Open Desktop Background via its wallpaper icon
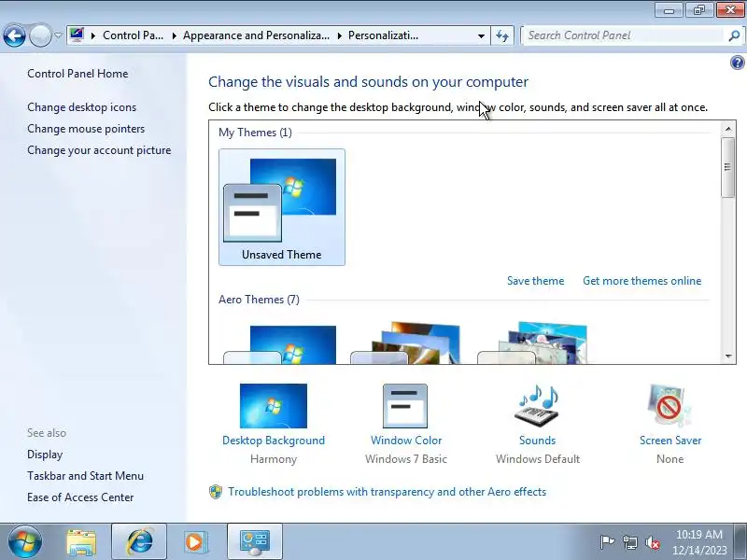Image resolution: width=747 pixels, height=560 pixels. click(x=274, y=406)
